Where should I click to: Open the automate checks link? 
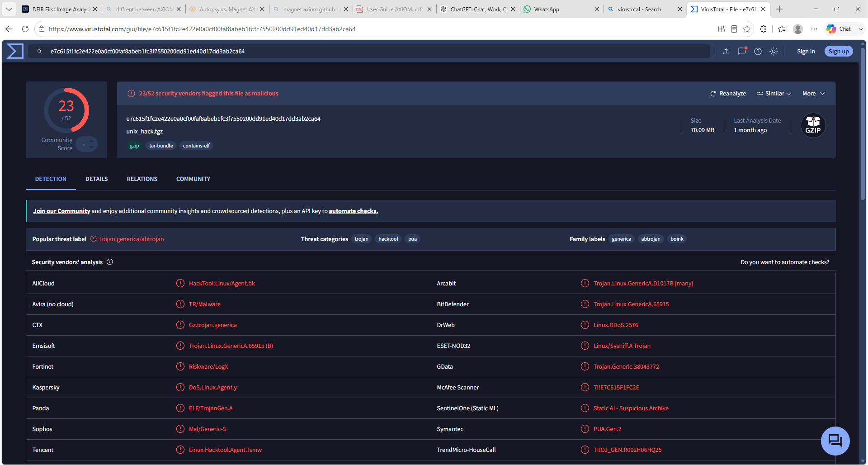coord(353,211)
